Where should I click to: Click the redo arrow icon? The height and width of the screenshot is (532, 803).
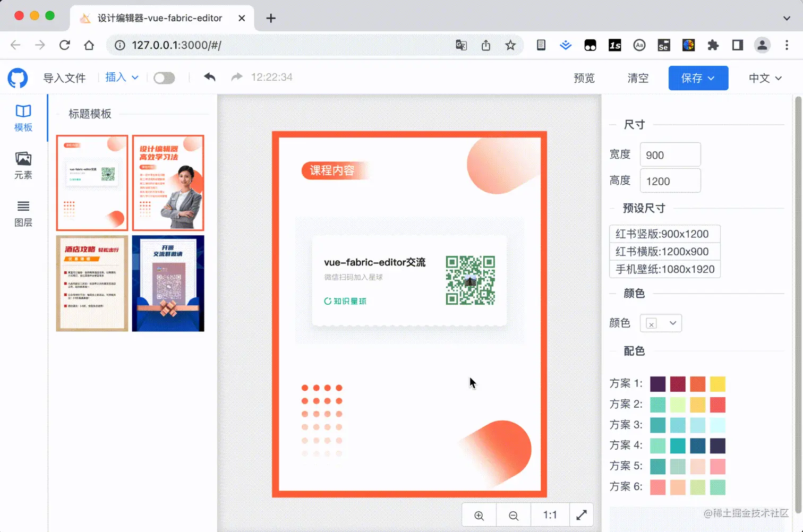[237, 77]
